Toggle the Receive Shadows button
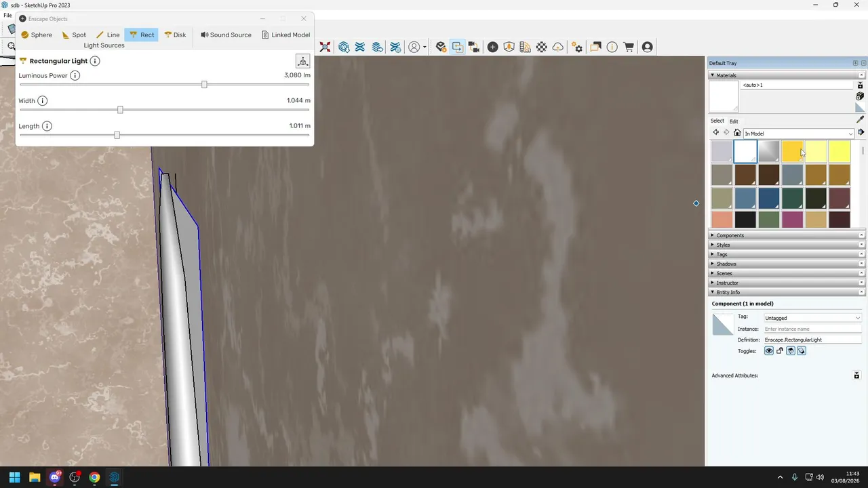 791,351
